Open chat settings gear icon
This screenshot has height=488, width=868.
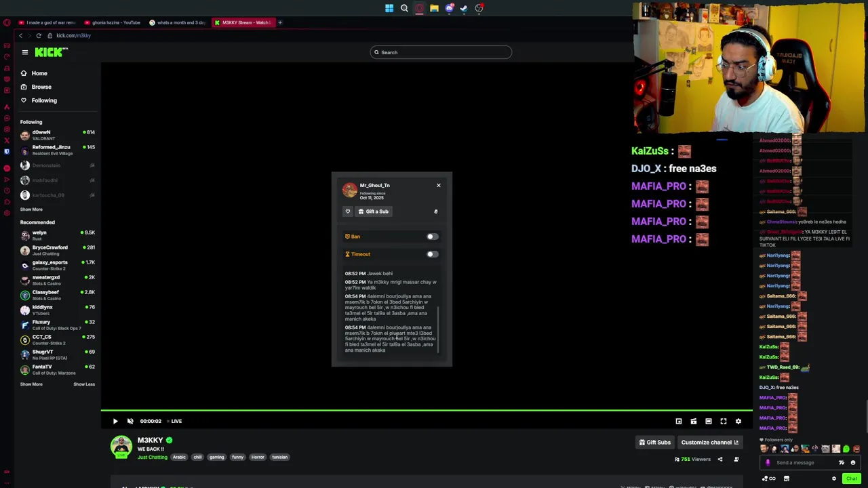point(834,479)
